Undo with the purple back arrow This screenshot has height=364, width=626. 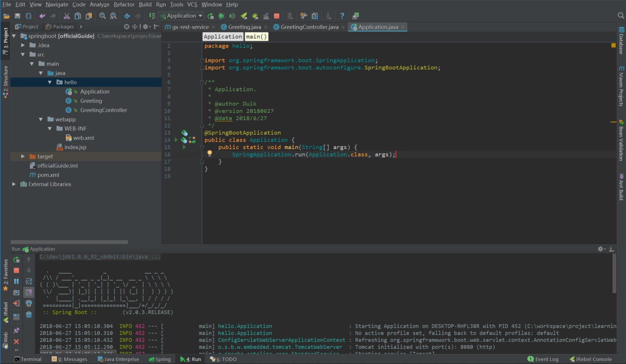pyautogui.click(x=42, y=16)
